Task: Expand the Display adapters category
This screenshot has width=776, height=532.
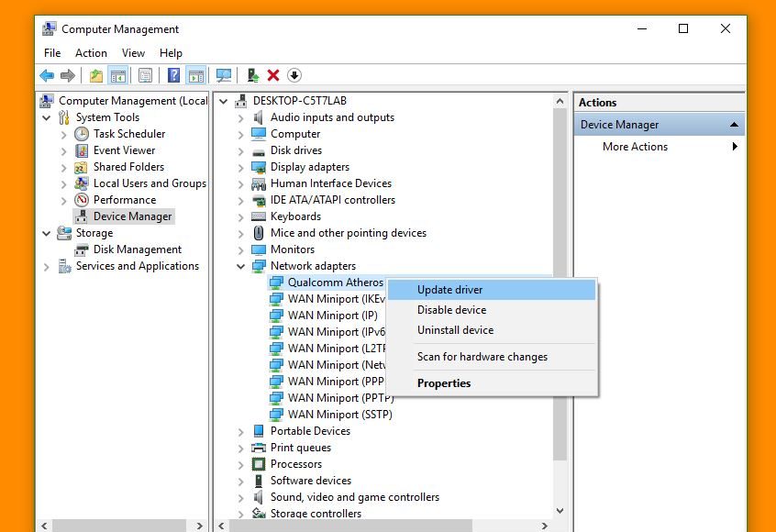Action: click(241, 167)
